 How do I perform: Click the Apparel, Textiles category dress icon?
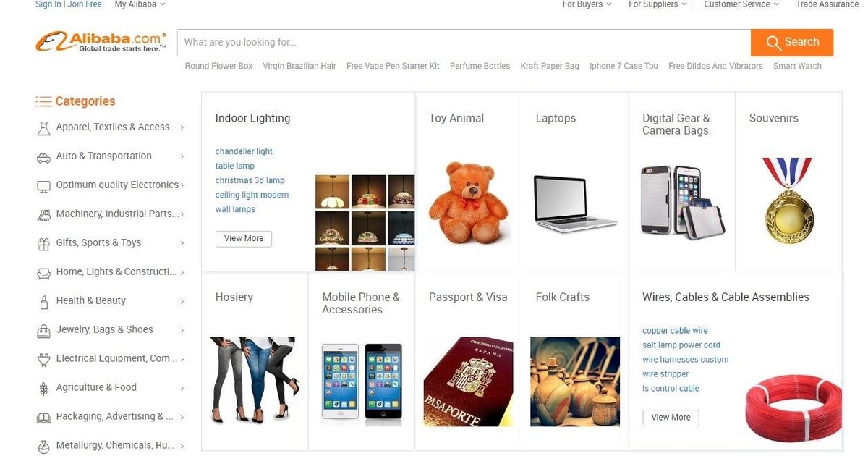43,128
